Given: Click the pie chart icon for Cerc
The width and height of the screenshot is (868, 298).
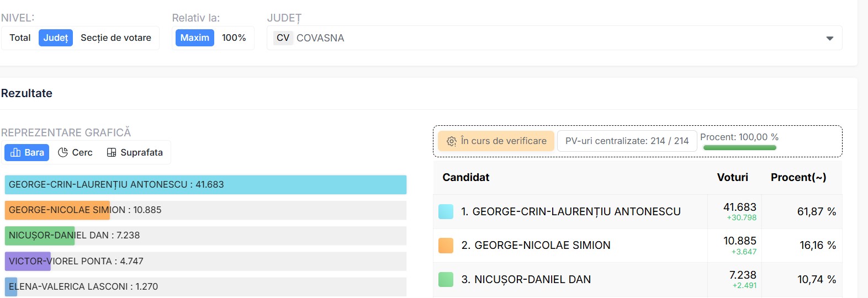Looking at the screenshot, I should (63, 152).
